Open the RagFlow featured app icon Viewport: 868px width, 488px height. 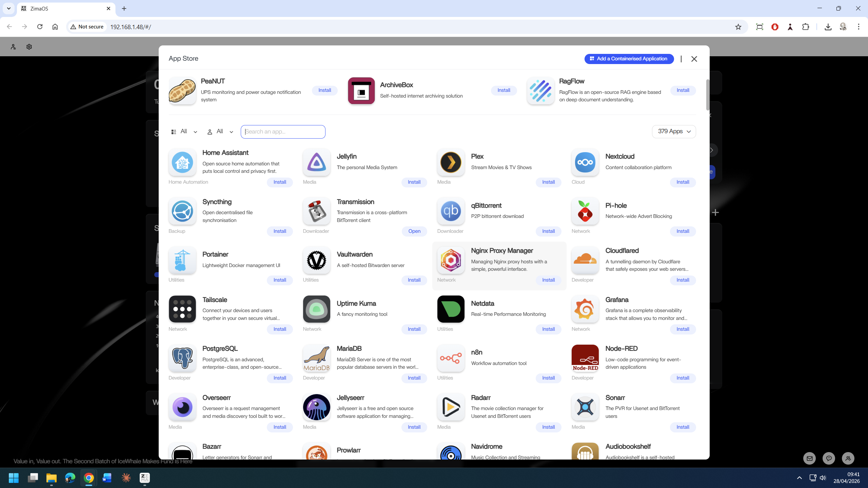click(540, 90)
